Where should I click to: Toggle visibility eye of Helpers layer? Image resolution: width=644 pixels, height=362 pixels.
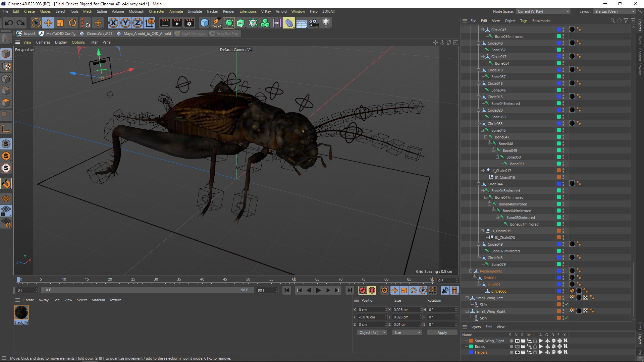tap(517, 352)
